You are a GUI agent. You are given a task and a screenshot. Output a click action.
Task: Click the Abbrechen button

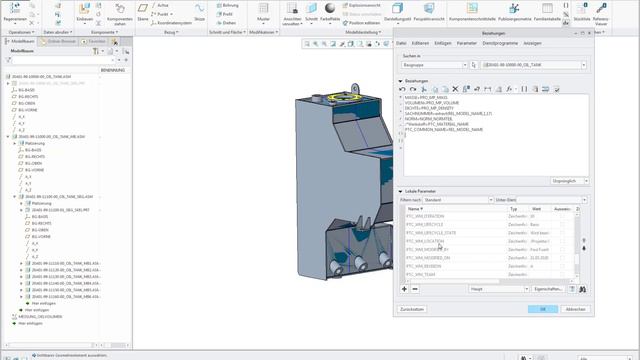pos(576,309)
